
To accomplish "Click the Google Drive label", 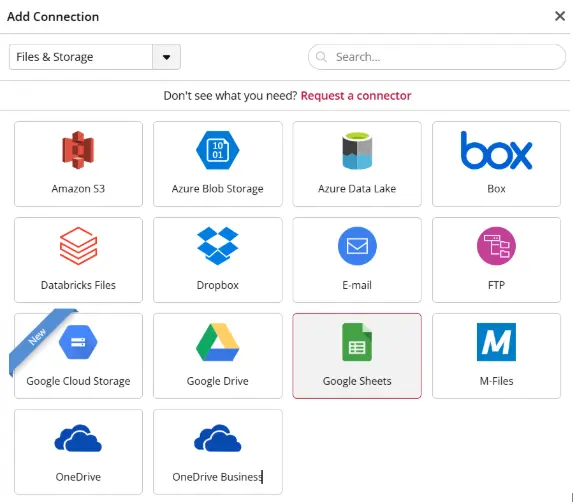I will point(217,381).
